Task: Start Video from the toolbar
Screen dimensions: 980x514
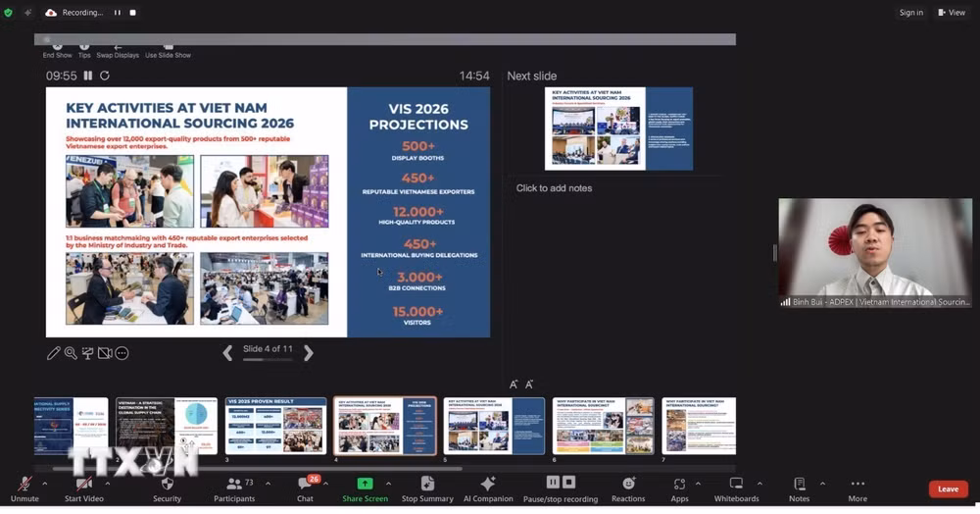Action: 83,489
